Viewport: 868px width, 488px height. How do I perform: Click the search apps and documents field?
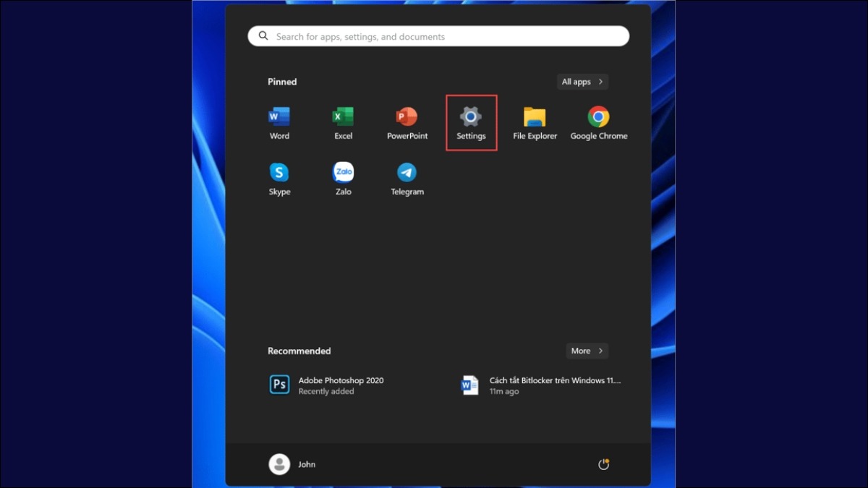coord(438,36)
